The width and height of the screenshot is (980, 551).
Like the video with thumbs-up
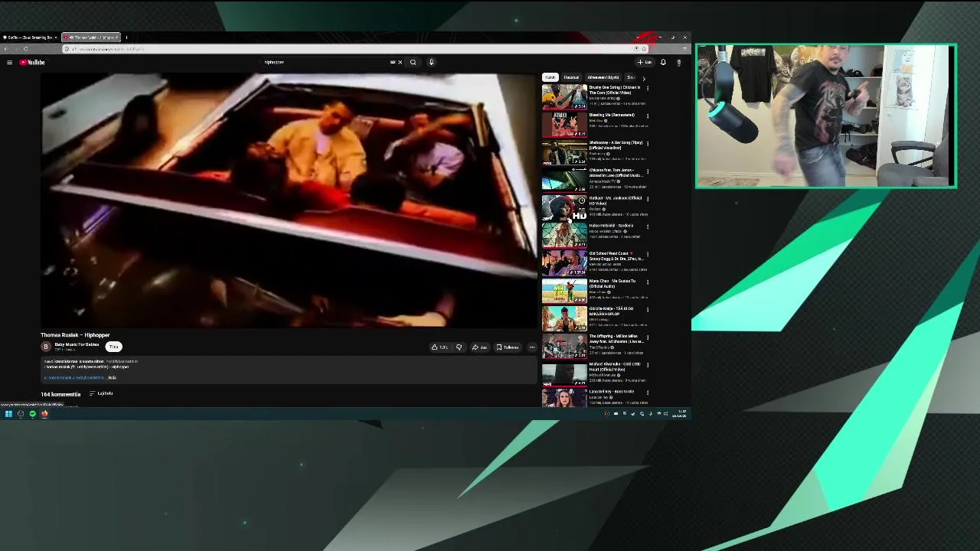click(439, 347)
